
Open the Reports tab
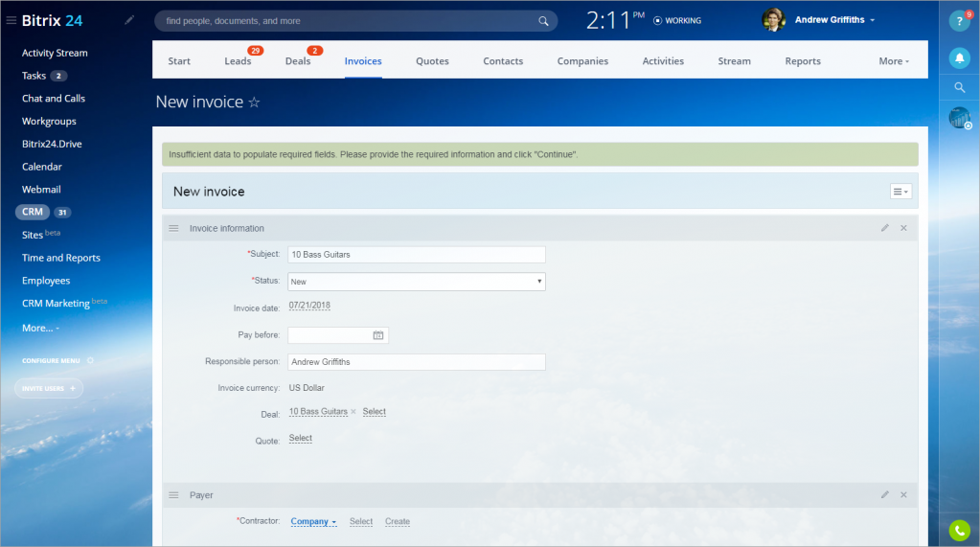click(803, 61)
